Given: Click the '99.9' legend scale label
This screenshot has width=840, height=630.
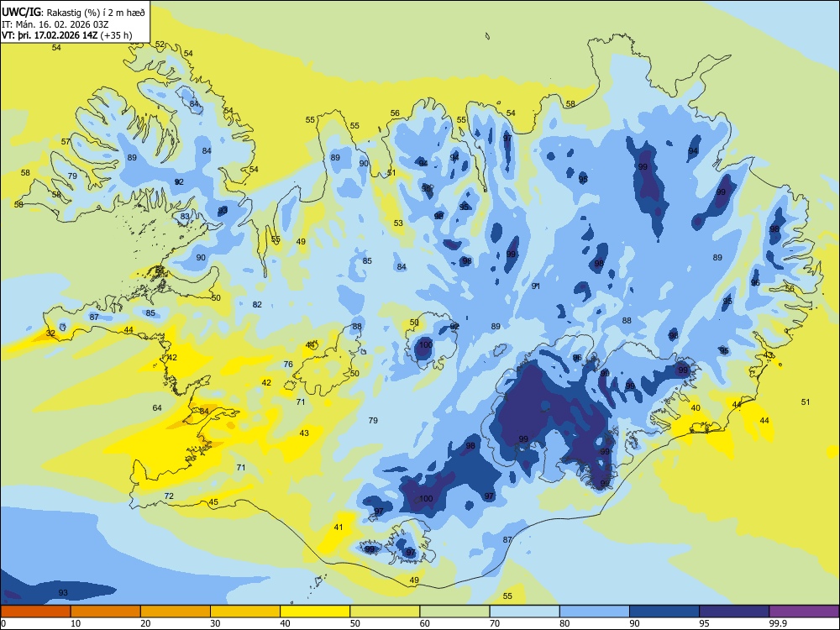Looking at the screenshot, I should point(778,623).
